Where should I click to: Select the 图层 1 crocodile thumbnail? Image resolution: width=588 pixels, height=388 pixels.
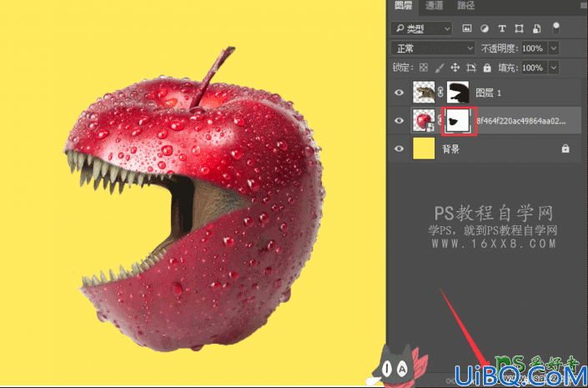tap(424, 93)
